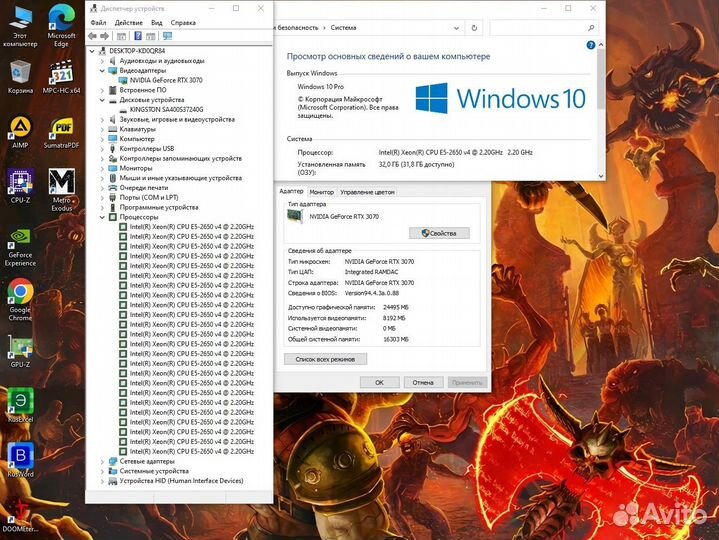The image size is (719, 540).
Task: Click the blue help question mark in System window
Action: (591, 45)
